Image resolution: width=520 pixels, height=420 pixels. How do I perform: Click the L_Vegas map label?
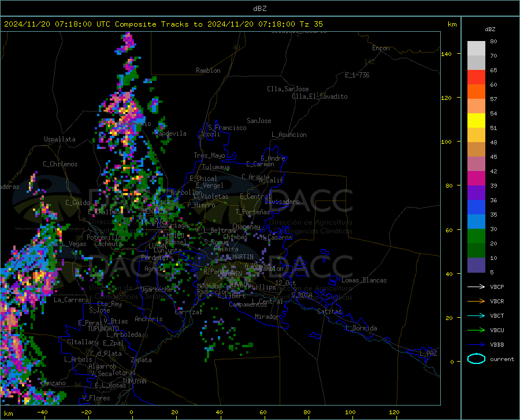(74, 244)
